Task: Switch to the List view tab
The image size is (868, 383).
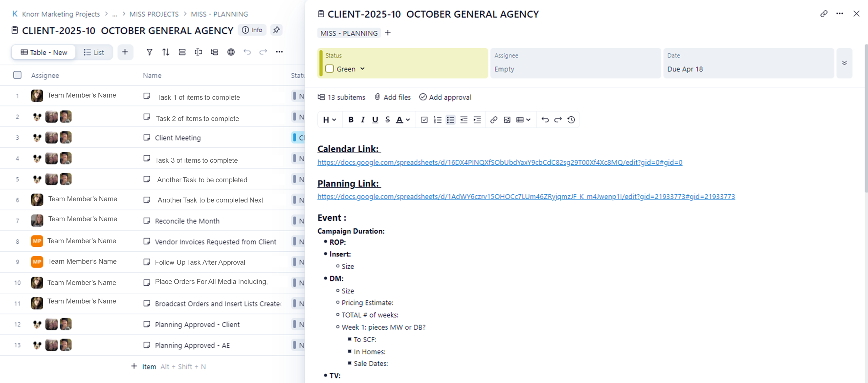Action: 94,53
